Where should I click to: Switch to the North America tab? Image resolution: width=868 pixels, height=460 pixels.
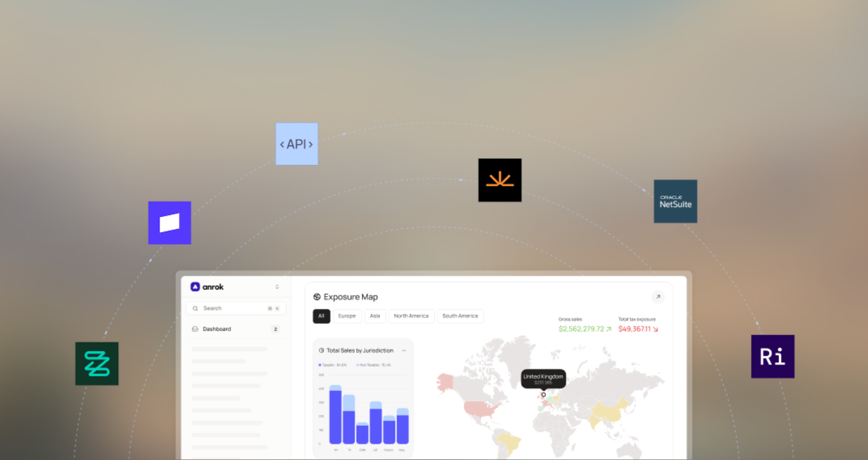(x=411, y=316)
